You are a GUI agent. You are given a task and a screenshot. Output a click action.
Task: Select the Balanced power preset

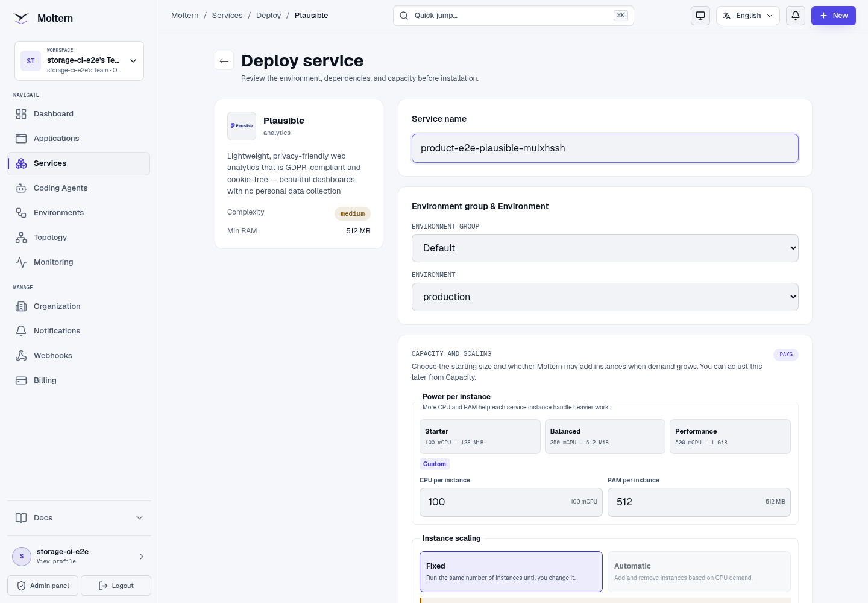605,437
